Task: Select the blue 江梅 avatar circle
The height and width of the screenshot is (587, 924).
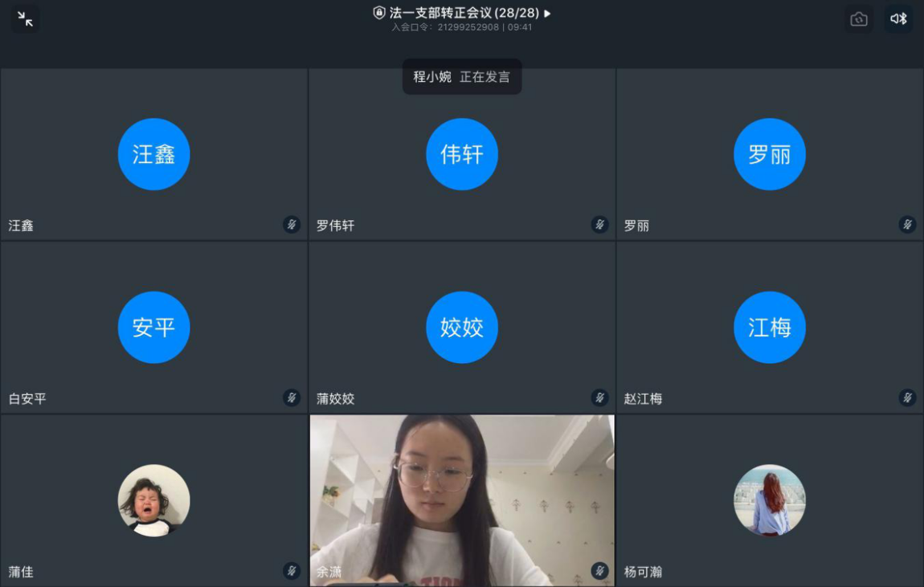Action: point(770,328)
